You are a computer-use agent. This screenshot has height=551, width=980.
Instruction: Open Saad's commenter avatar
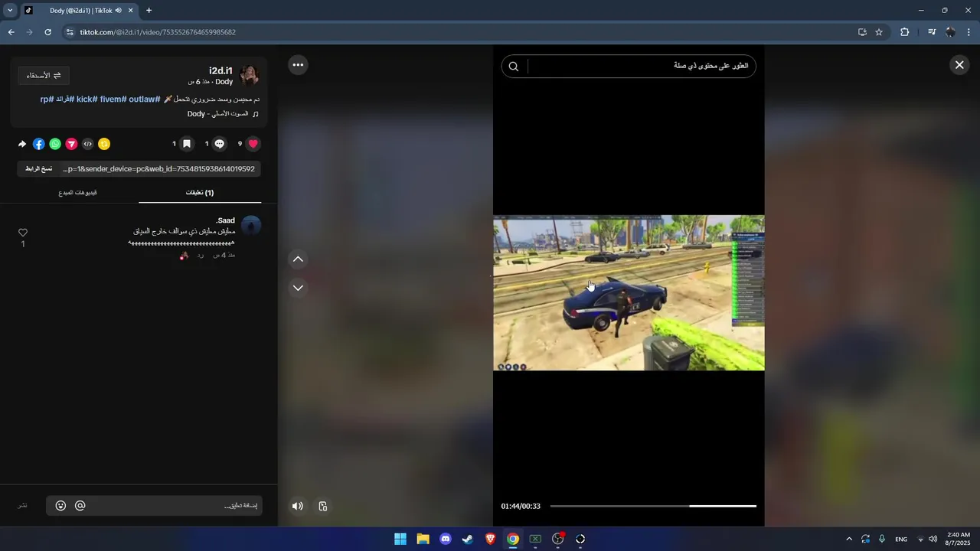pyautogui.click(x=251, y=225)
